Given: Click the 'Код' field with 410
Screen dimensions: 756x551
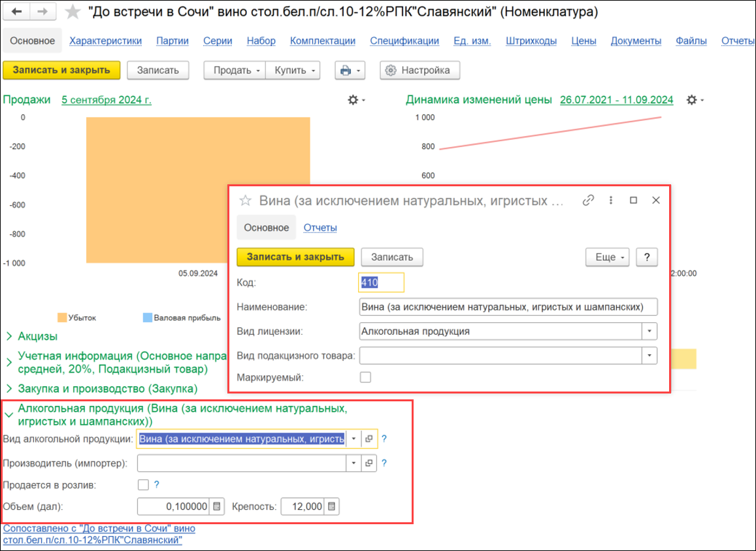Looking at the screenshot, I should [381, 283].
